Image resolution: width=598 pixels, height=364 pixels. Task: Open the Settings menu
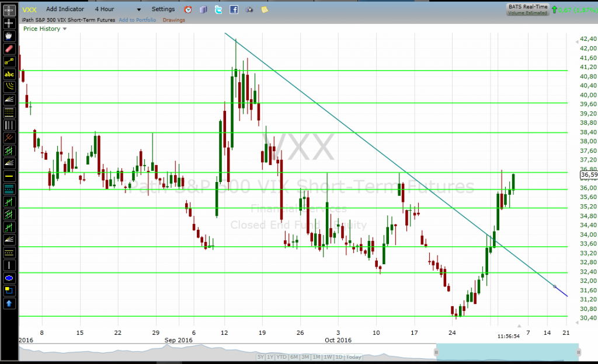[164, 9]
